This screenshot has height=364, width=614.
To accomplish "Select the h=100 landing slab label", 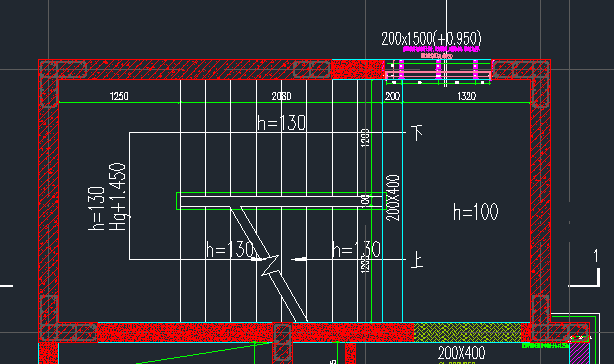I will (476, 212).
